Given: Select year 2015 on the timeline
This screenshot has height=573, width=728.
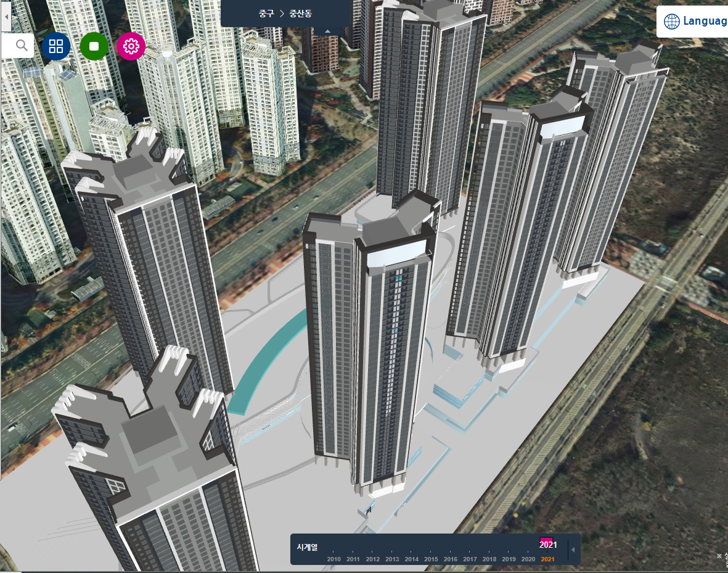Looking at the screenshot, I should tap(431, 559).
